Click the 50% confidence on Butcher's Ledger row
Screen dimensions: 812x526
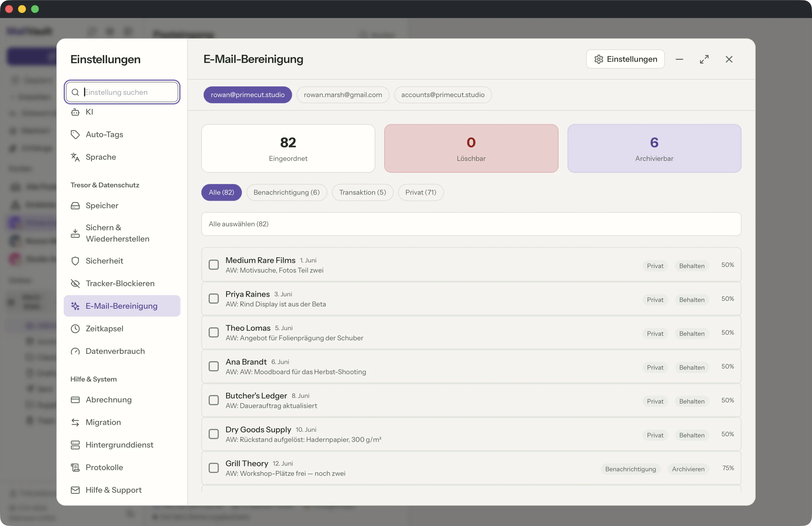coord(727,400)
